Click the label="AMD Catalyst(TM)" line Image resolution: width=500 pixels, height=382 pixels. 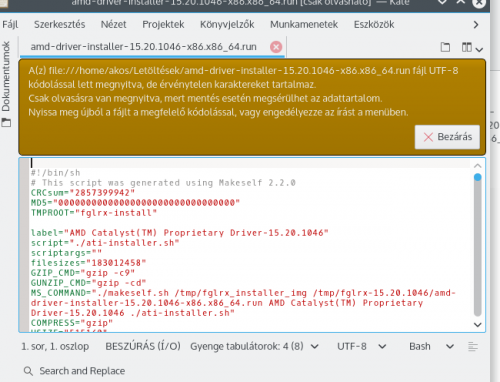pyautogui.click(x=180, y=233)
